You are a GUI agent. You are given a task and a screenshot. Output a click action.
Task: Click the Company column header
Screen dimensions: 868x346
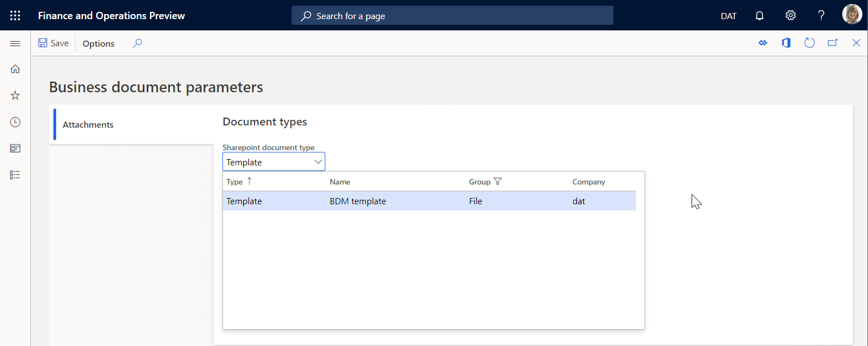[589, 182]
